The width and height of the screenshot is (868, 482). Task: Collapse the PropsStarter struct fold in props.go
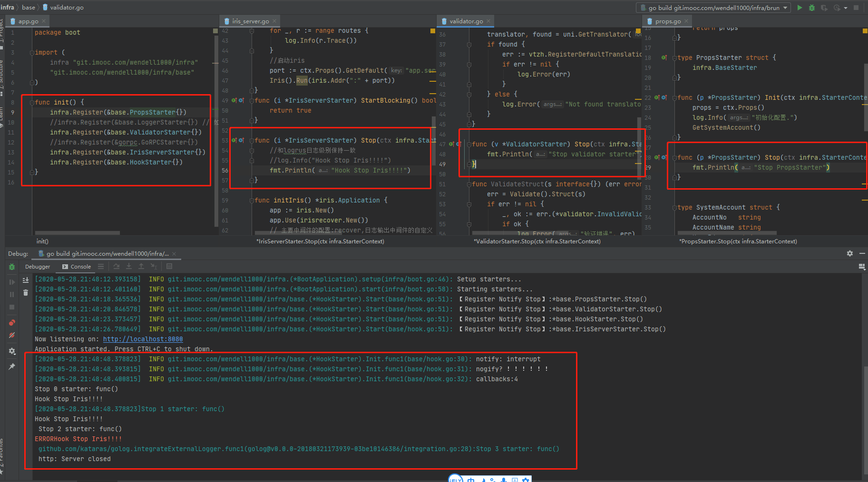pyautogui.click(x=674, y=58)
